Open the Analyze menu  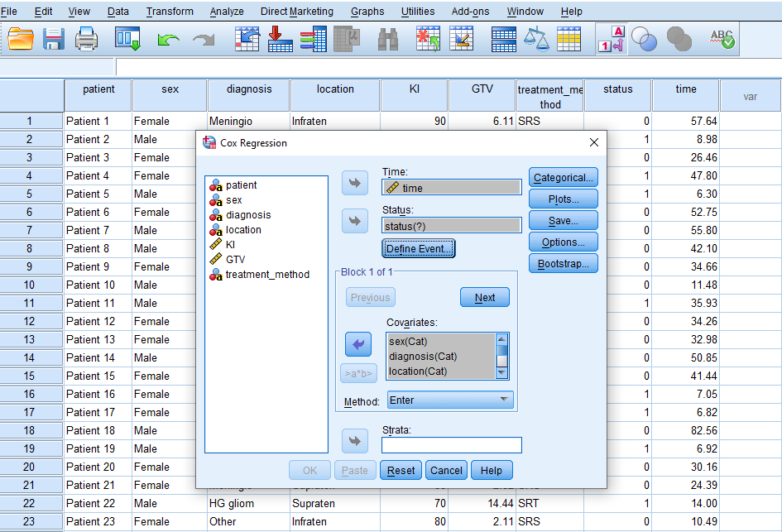227,11
